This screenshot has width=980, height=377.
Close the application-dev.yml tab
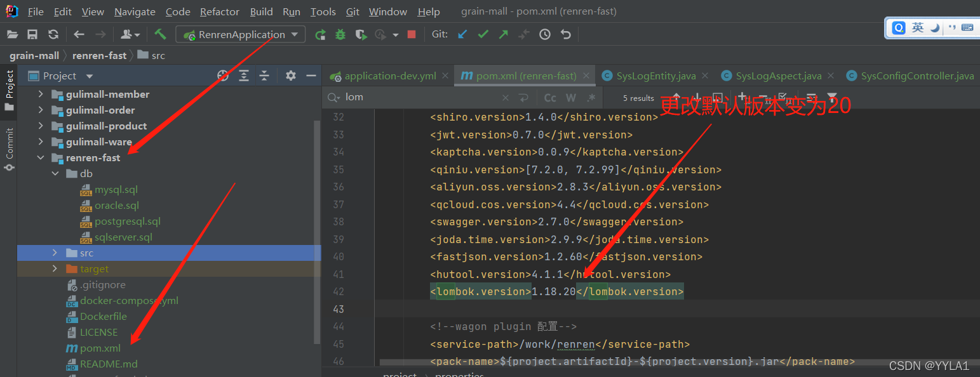[445, 76]
